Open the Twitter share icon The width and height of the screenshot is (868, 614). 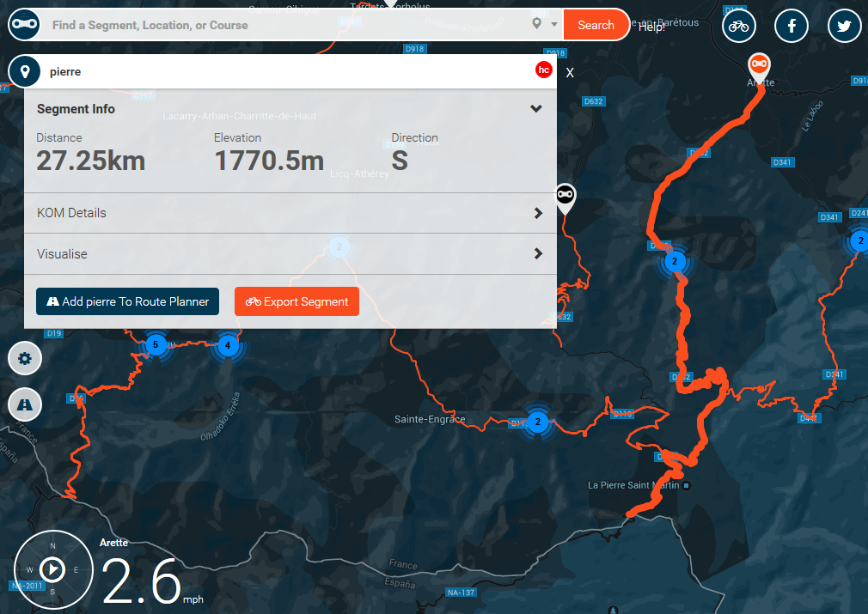click(844, 26)
